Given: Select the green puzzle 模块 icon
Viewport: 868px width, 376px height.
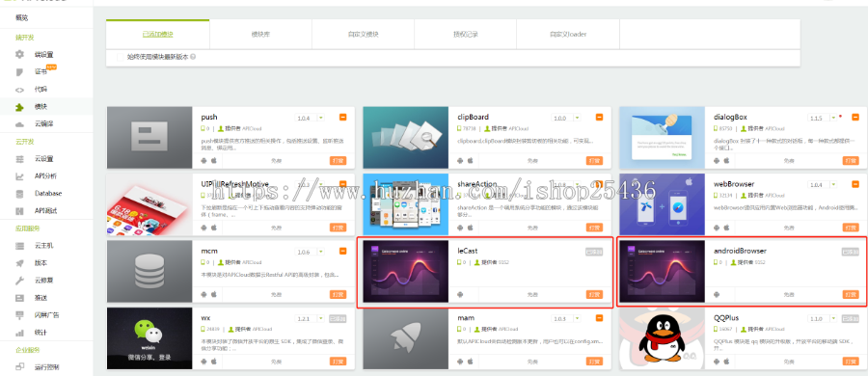Looking at the screenshot, I should pos(20,107).
